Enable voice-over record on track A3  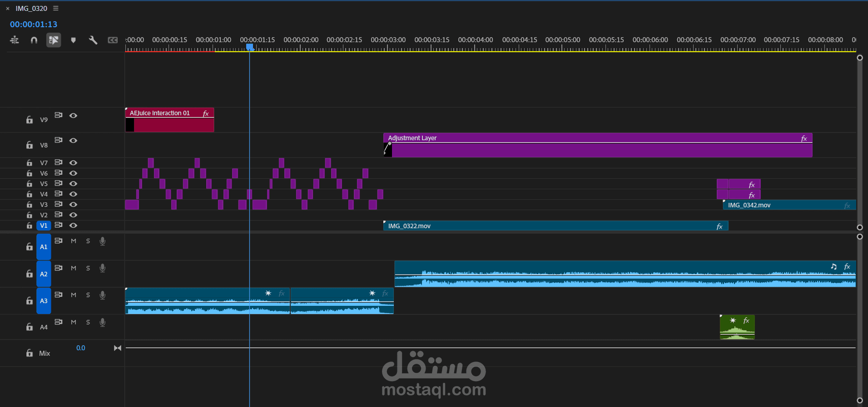103,295
